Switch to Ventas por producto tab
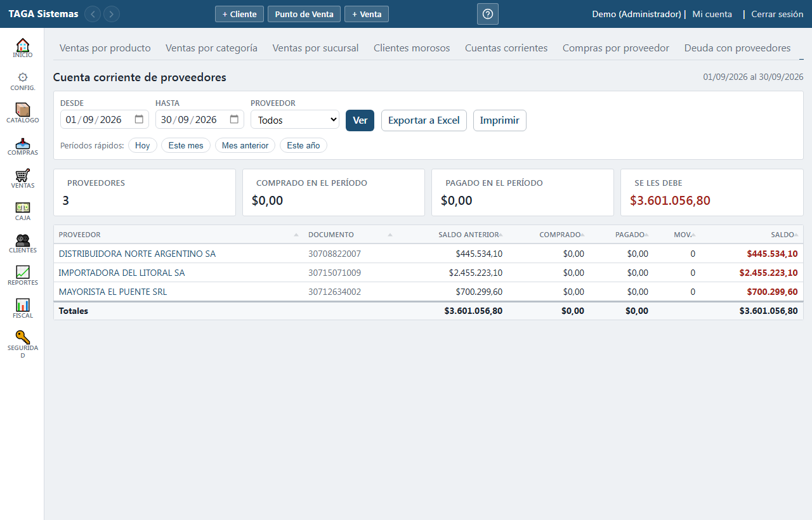The height and width of the screenshot is (520, 812). click(105, 48)
